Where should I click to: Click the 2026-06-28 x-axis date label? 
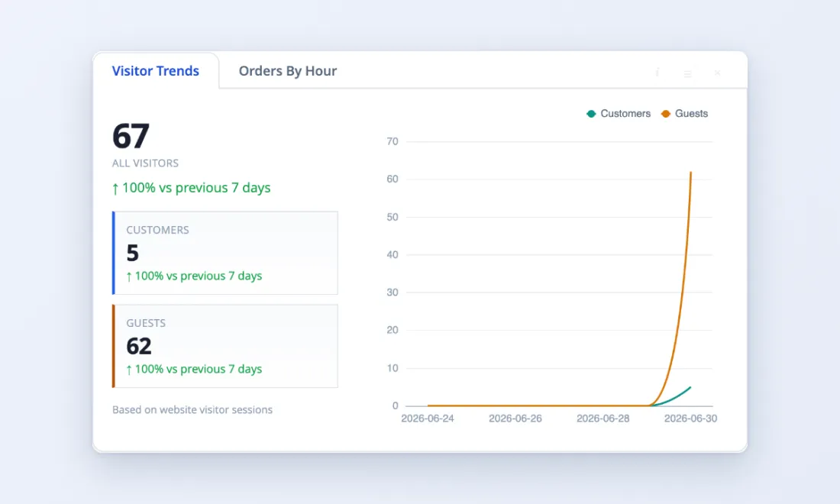coord(603,418)
